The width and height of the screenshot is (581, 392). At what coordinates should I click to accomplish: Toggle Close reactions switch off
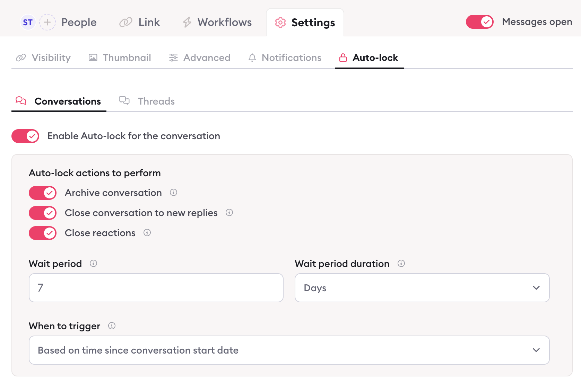pyautogui.click(x=43, y=233)
